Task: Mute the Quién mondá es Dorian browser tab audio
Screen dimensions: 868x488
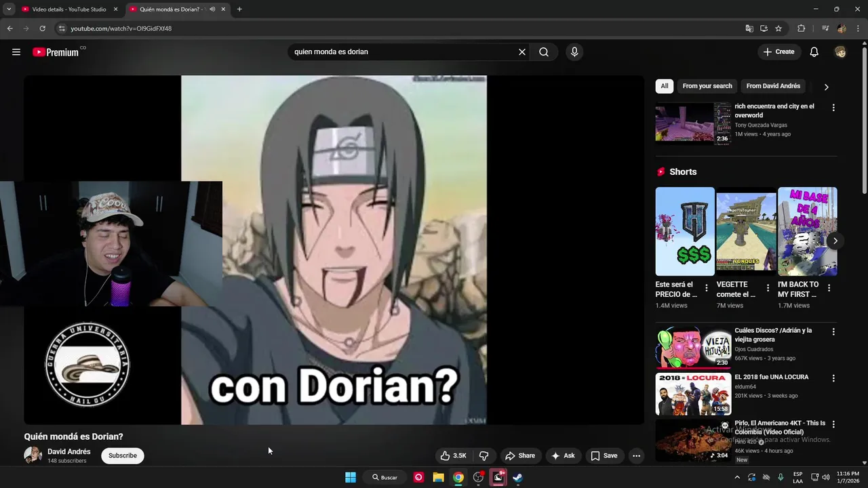Action: 213,9
